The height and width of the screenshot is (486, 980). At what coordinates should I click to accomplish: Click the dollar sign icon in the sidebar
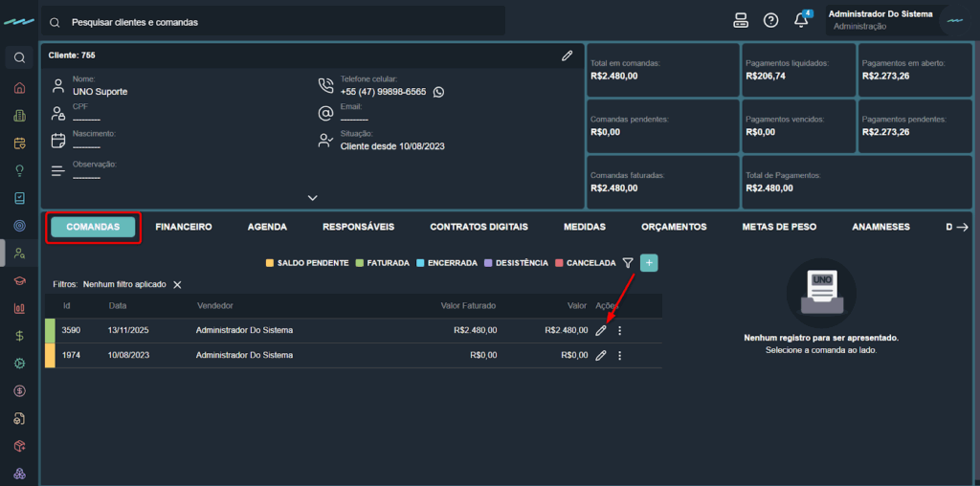pos(19,336)
